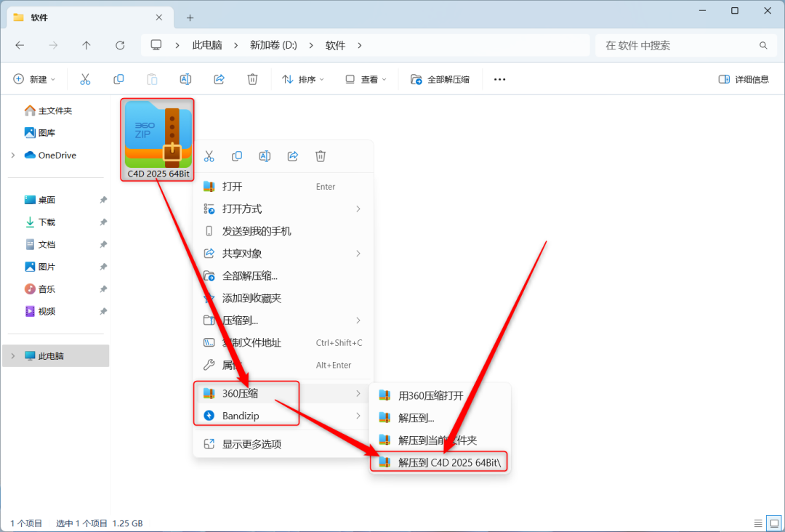Click 新加卷 (D:) in the address bar
The image size is (785, 532).
tap(273, 46)
